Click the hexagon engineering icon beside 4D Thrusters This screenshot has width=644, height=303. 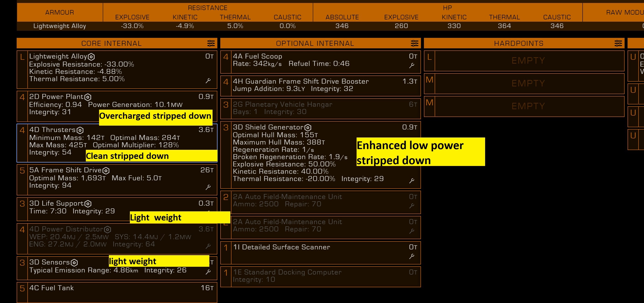(x=80, y=130)
